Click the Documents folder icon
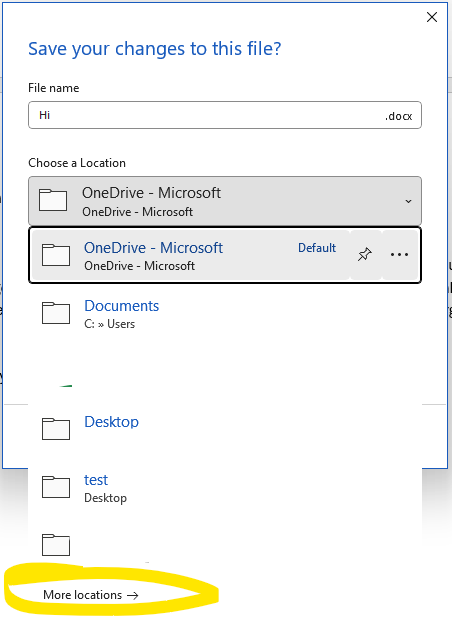The height and width of the screenshot is (617, 452). pos(56,313)
